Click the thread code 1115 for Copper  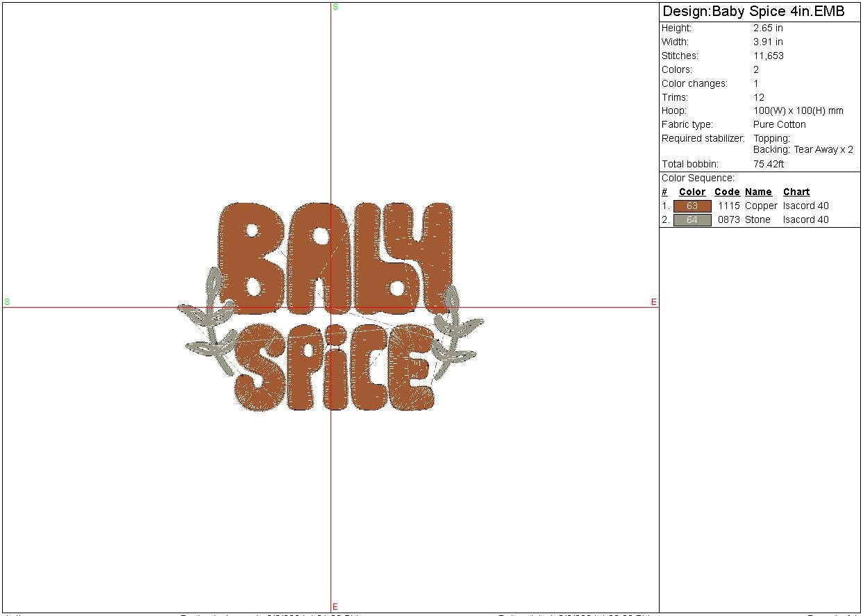click(728, 206)
